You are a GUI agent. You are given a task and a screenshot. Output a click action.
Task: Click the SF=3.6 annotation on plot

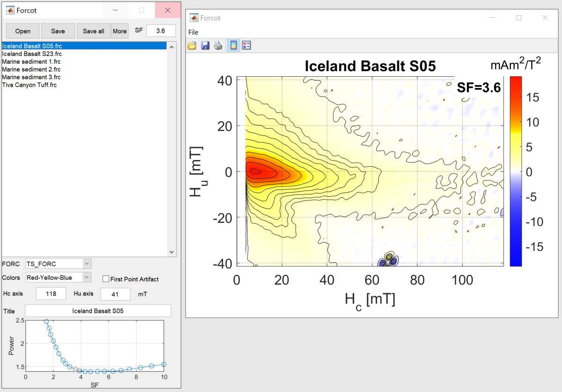(x=478, y=87)
